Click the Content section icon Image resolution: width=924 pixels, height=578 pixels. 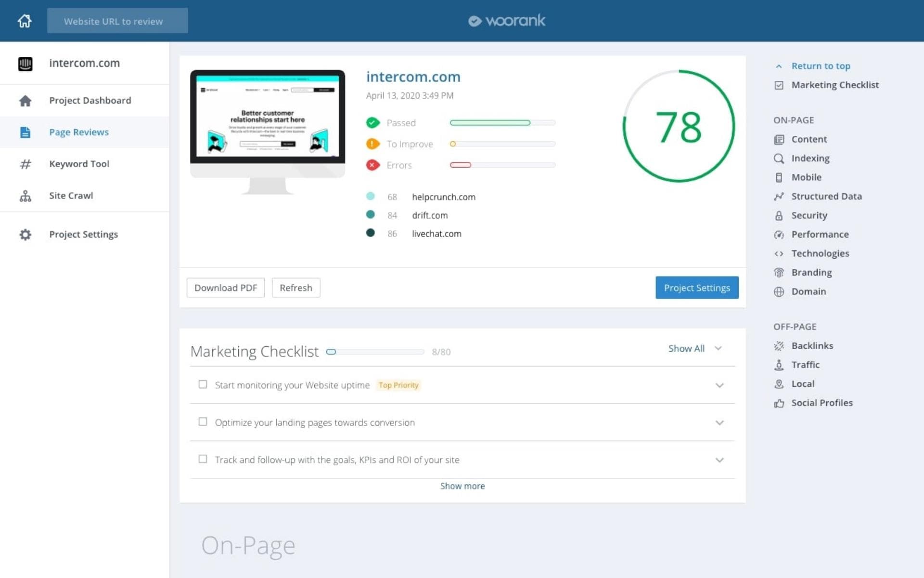(779, 140)
